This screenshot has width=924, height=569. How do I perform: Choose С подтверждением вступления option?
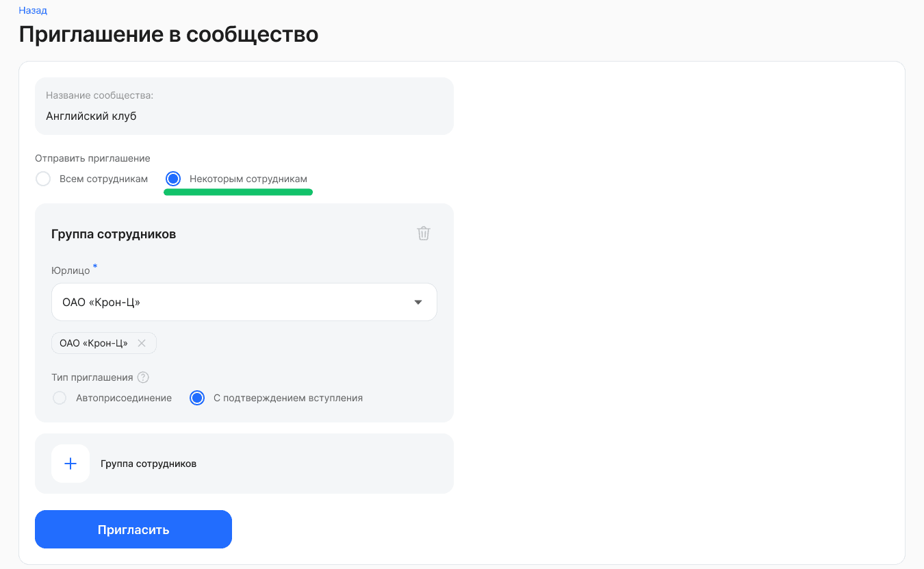pos(197,397)
